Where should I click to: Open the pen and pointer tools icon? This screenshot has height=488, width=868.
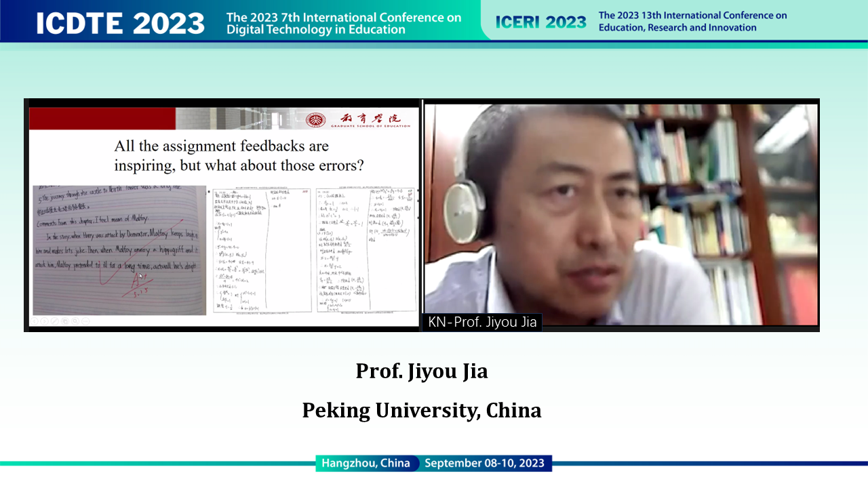pos(55,321)
